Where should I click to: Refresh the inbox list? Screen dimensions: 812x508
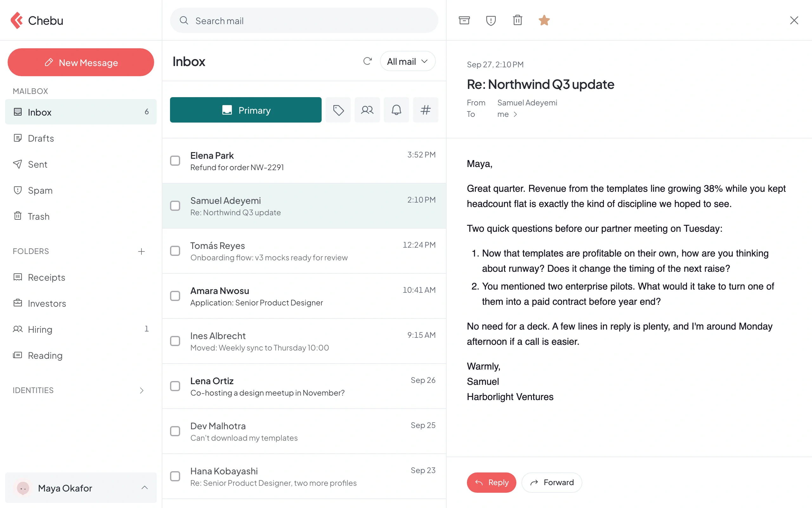click(x=367, y=61)
